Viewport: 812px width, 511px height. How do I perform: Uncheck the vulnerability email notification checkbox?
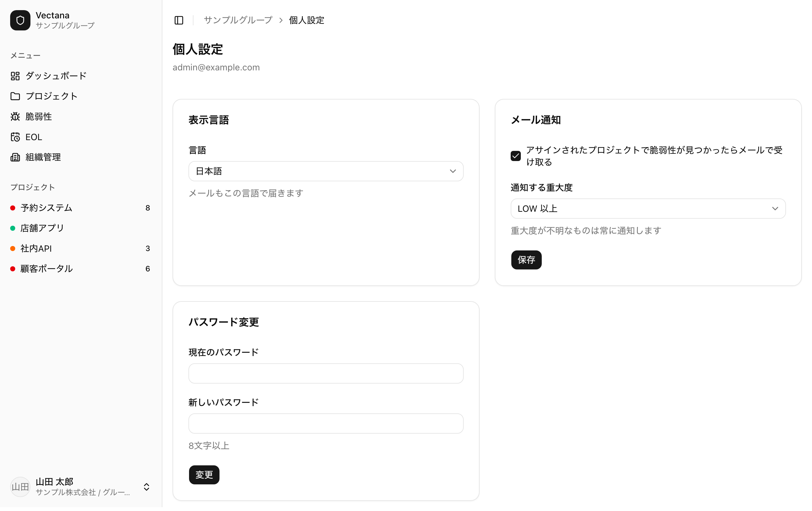[x=516, y=156]
